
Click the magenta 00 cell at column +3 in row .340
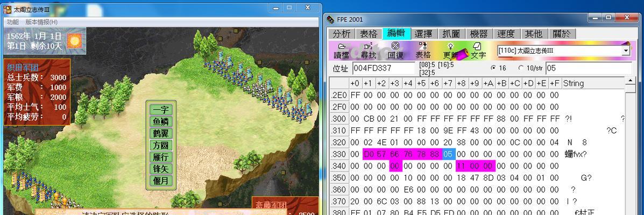click(x=395, y=166)
